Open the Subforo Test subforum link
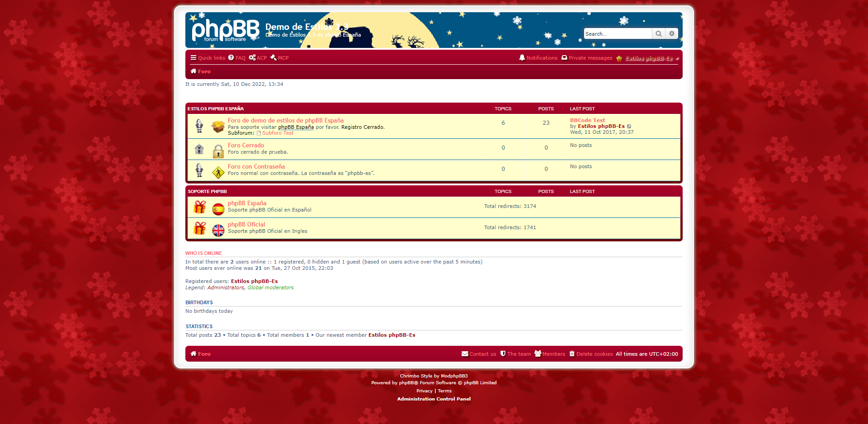This screenshot has width=868, height=424. [x=278, y=133]
